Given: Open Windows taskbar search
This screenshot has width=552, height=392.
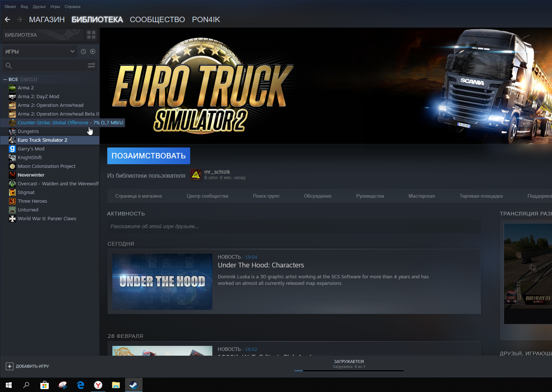Looking at the screenshot, I should pos(26,385).
